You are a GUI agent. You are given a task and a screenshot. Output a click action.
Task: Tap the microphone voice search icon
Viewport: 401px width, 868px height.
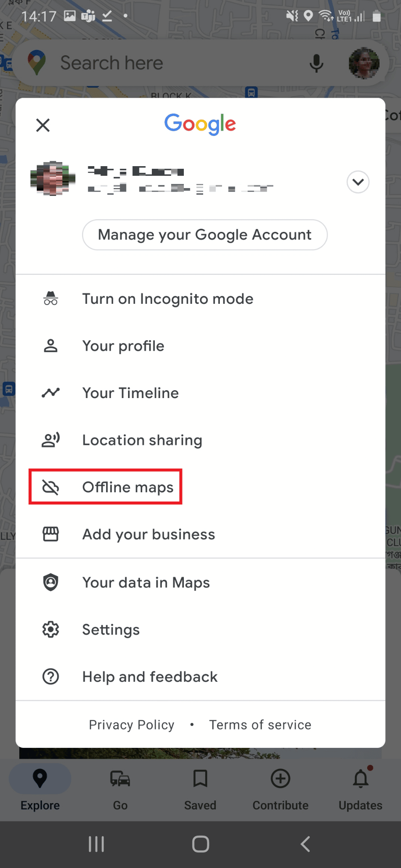point(316,64)
